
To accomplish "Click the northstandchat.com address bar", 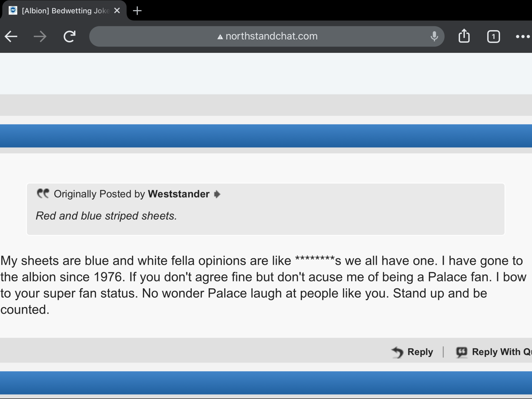I will [x=267, y=36].
